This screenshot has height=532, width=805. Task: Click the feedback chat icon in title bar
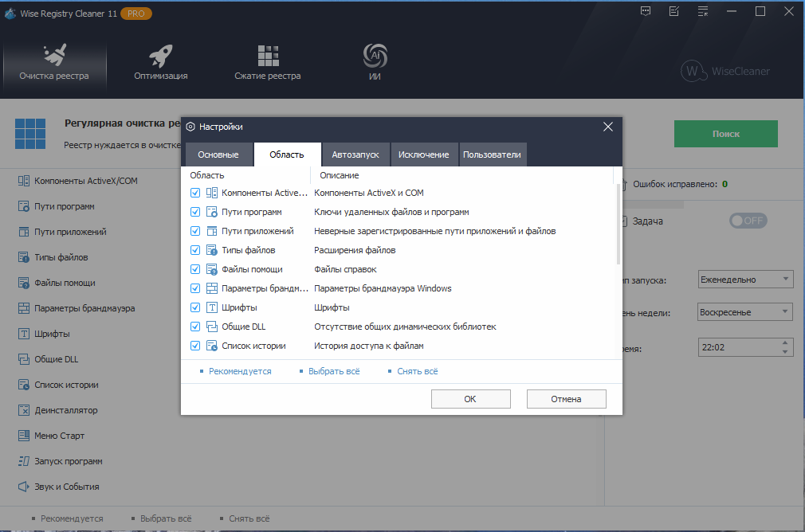coord(646,11)
